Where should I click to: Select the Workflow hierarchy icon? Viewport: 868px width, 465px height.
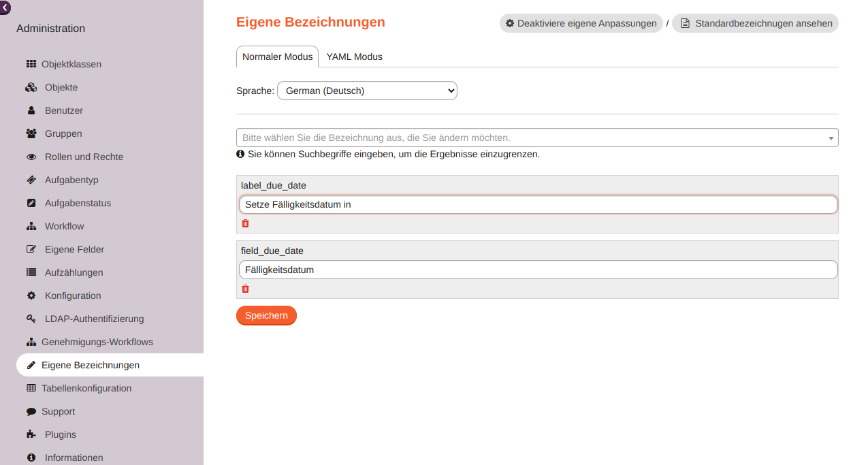click(x=31, y=226)
